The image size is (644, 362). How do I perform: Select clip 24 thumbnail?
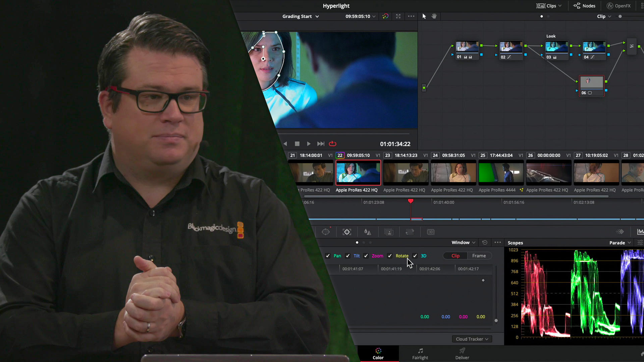(453, 173)
